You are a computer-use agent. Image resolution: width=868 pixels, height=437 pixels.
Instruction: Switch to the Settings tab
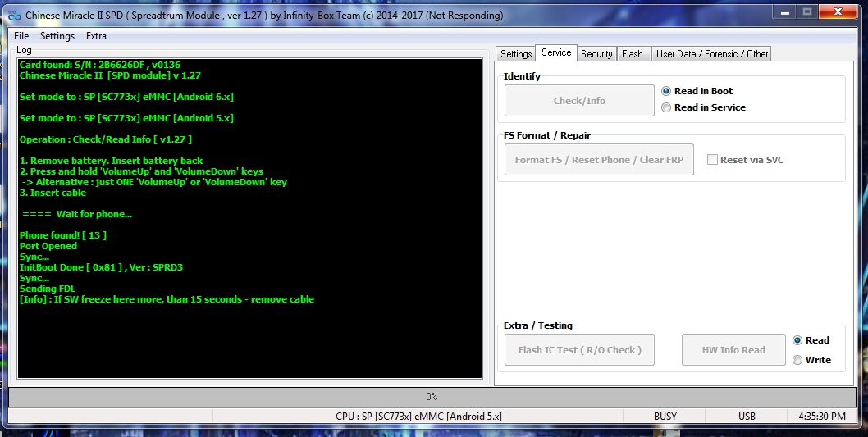click(515, 53)
